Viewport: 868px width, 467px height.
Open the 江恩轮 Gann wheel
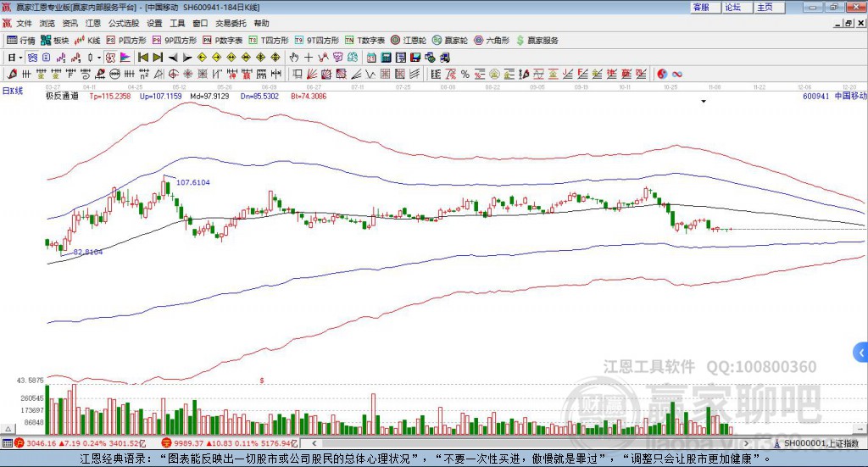(x=409, y=41)
